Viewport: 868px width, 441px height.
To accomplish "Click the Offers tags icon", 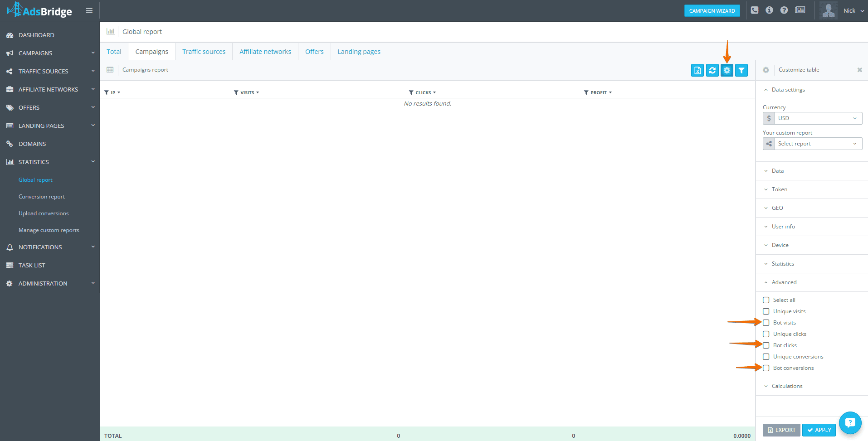I will pos(10,108).
